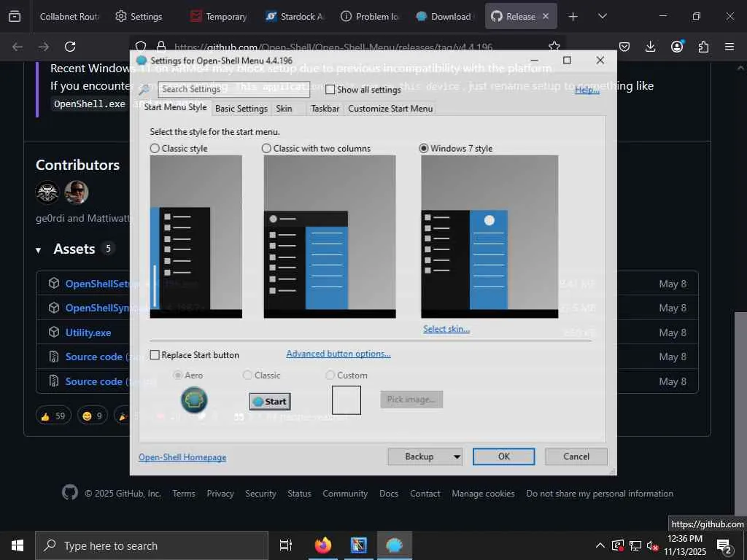Dismiss dialog with the Cancel button
Image resolution: width=747 pixels, height=560 pixels.
(576, 456)
